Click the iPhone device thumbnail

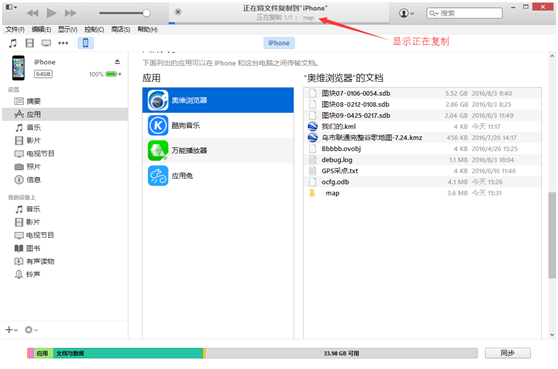coord(19,68)
